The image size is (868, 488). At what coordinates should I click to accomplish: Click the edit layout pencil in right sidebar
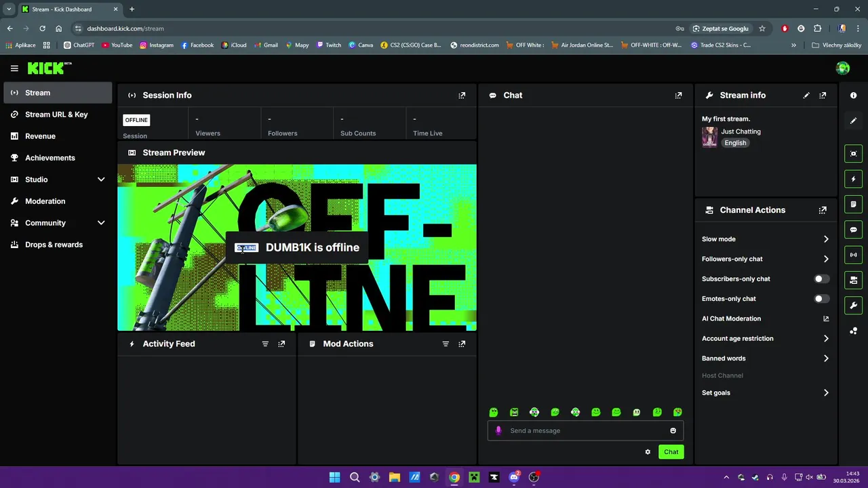point(853,121)
